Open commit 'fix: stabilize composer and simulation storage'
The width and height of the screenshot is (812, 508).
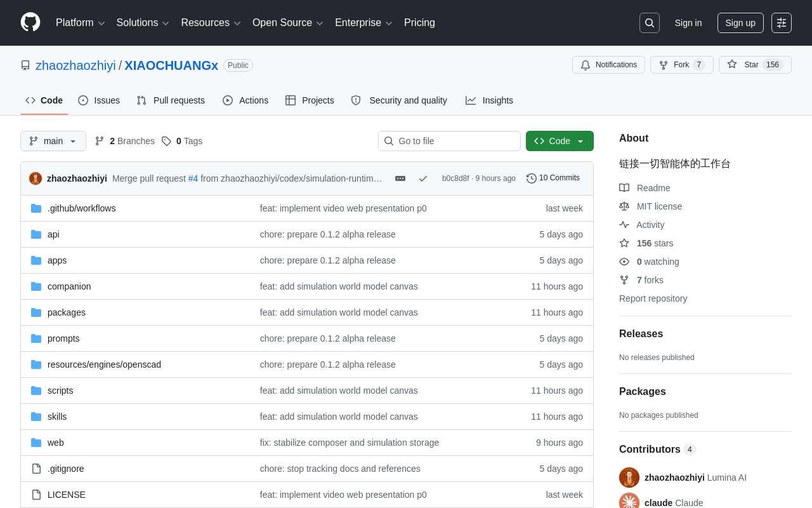(x=350, y=443)
